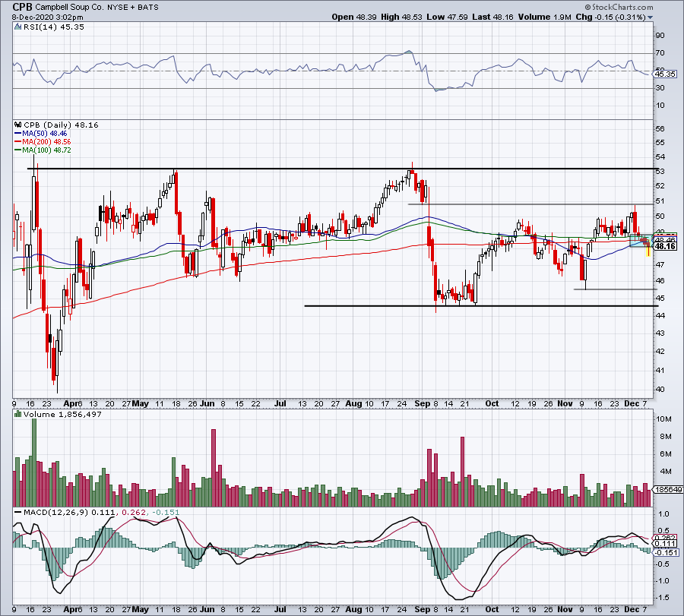Click the Open 48.39 header value
The image size is (684, 616).
[x=353, y=17]
